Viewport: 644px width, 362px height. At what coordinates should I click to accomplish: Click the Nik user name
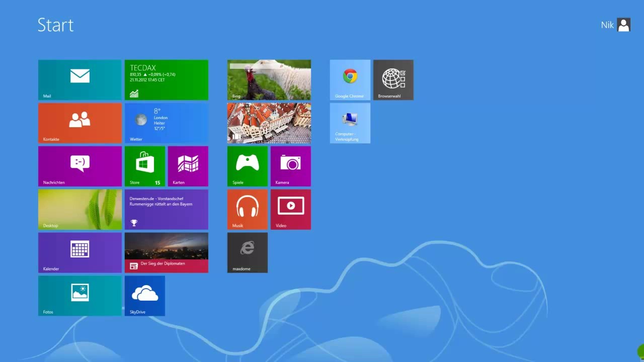[x=607, y=25]
